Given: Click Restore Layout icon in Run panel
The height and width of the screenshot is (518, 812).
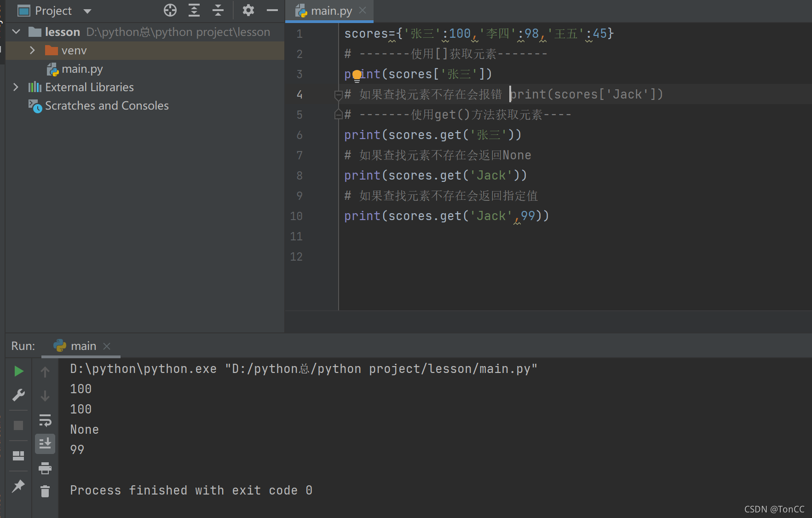Looking at the screenshot, I should tap(18, 456).
